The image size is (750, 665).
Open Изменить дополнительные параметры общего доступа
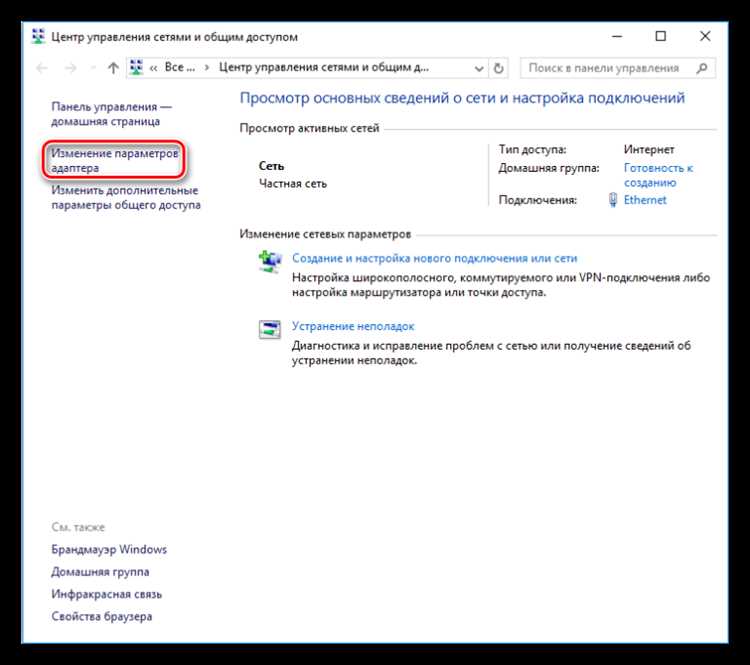coord(126,197)
